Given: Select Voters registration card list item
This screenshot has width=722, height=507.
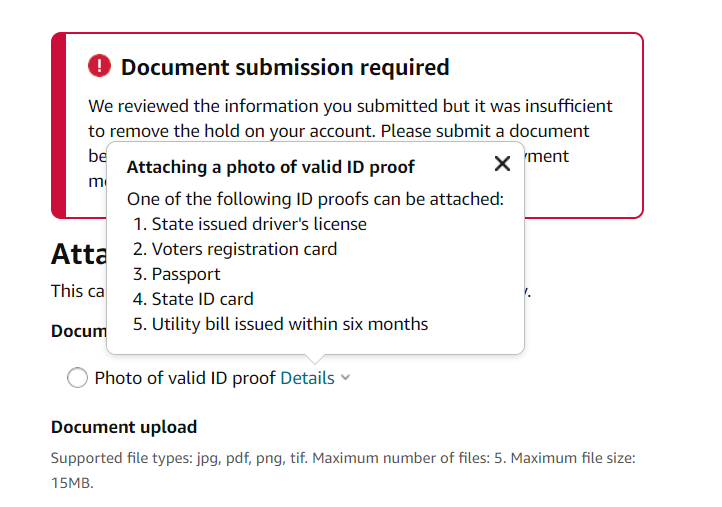Looking at the screenshot, I should tap(235, 249).
